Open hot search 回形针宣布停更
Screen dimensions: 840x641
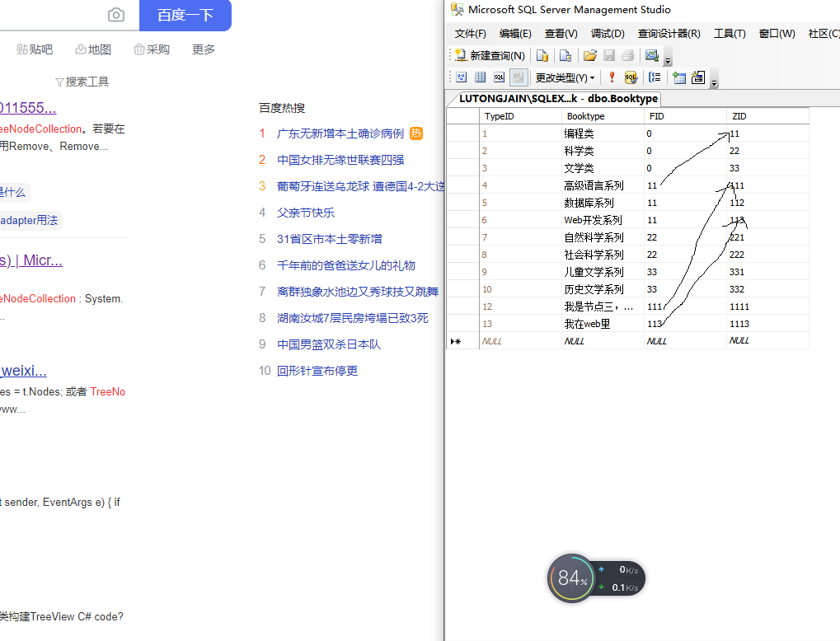tap(317, 371)
